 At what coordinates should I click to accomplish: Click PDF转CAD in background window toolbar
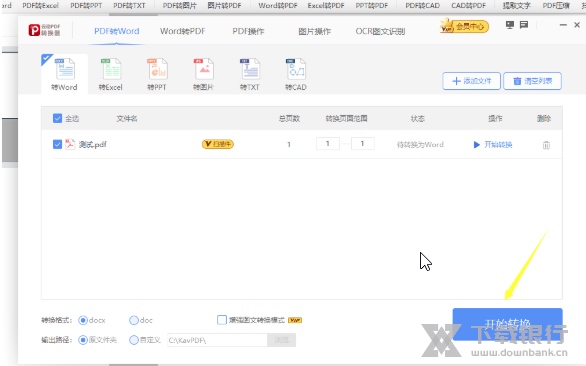tap(422, 6)
